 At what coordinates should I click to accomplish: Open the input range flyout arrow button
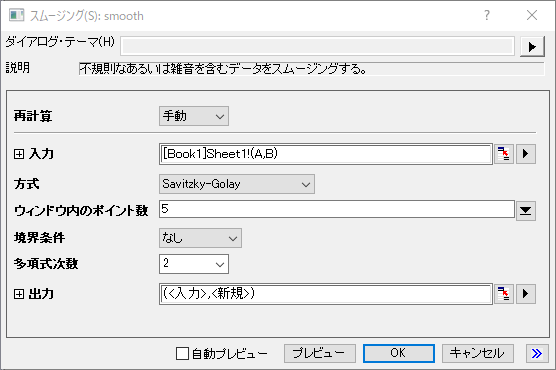526,154
